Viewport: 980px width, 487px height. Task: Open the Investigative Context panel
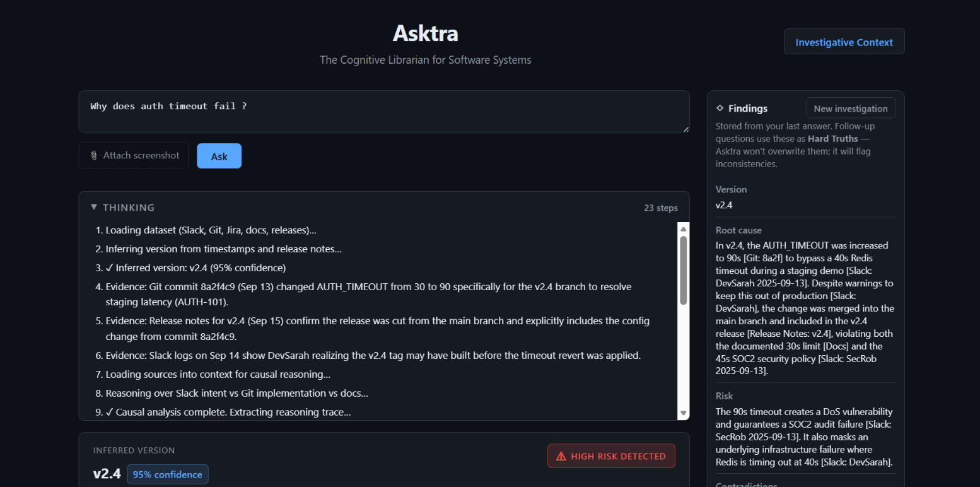844,42
